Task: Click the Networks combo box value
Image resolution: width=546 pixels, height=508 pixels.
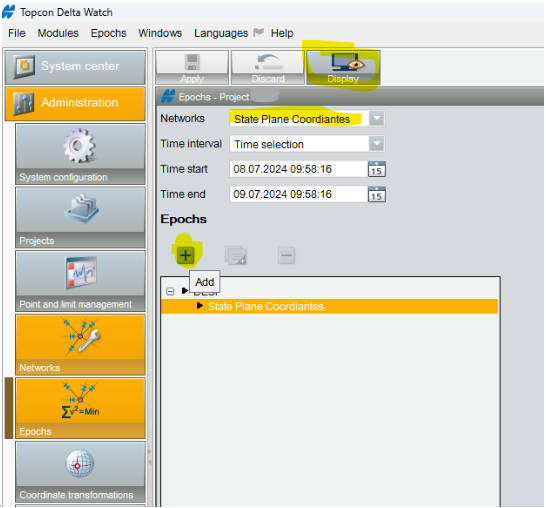Action: click(x=299, y=119)
